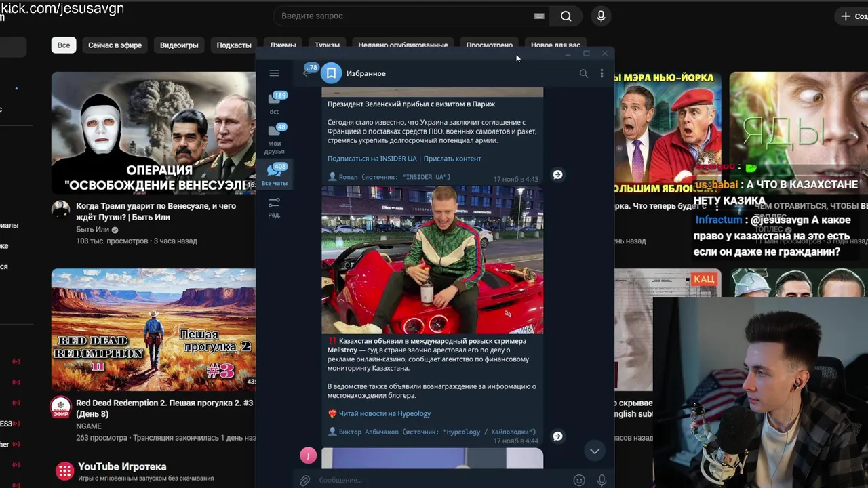This screenshot has height=488, width=868.
Task: Jump to the bottom of the Telegram chat
Action: click(594, 451)
